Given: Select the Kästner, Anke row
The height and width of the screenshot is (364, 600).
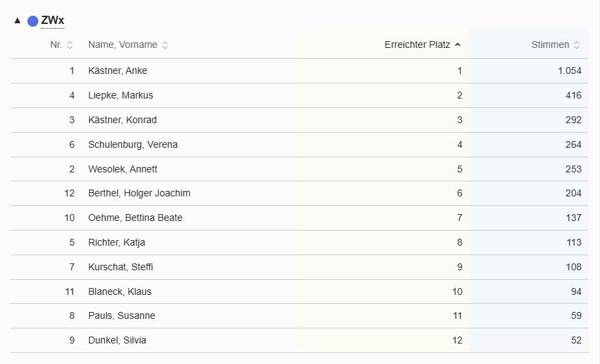Looking at the screenshot, I should pyautogui.click(x=299, y=70).
